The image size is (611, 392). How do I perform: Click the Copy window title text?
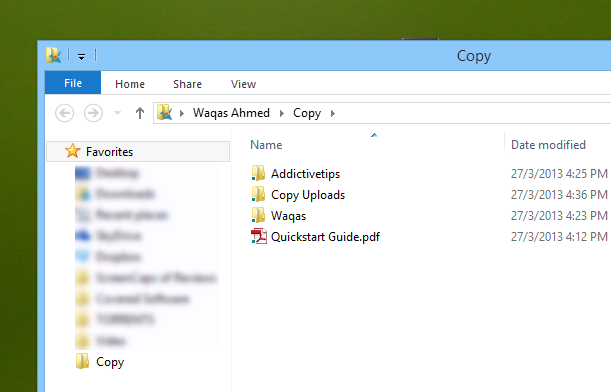click(473, 56)
